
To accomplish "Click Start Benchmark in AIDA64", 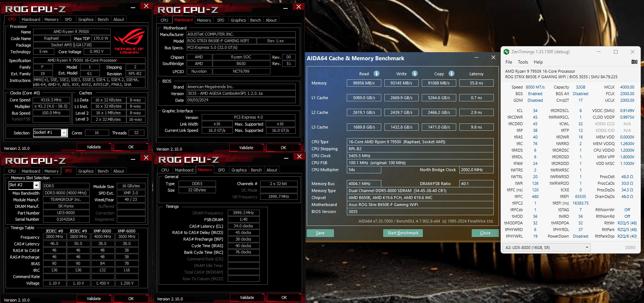I will click(403, 233).
